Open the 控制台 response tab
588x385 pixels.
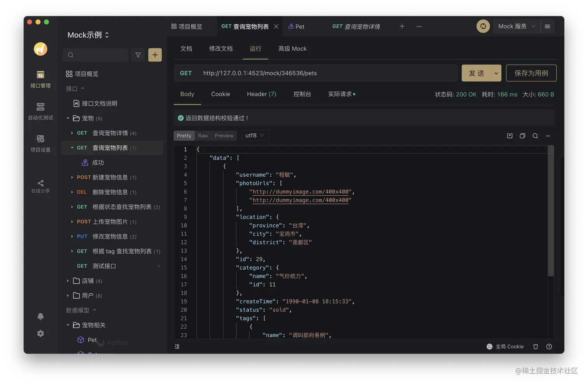coord(302,94)
